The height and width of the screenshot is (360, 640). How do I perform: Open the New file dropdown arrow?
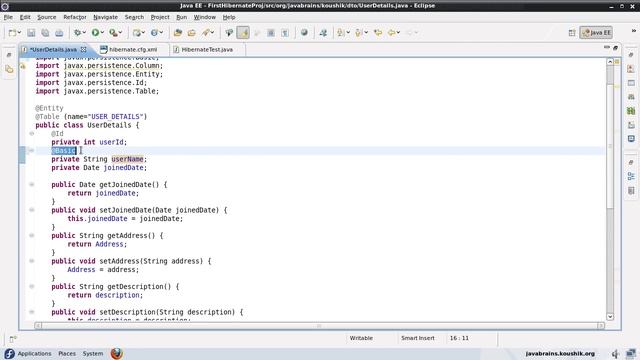(x=19, y=33)
